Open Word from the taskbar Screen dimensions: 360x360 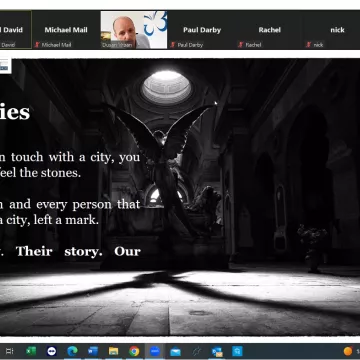[93, 351]
